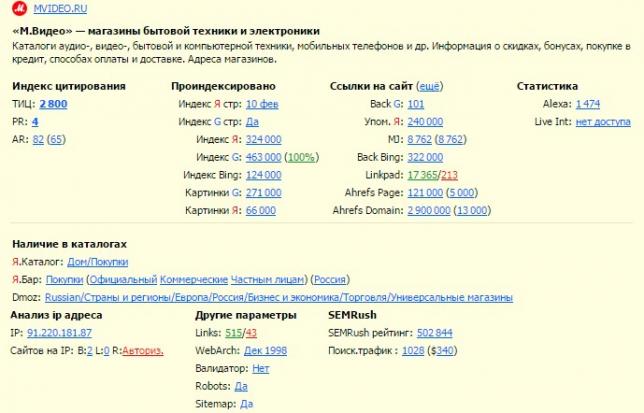
Task: Open Yandex index count 324 000
Action: 264,140
